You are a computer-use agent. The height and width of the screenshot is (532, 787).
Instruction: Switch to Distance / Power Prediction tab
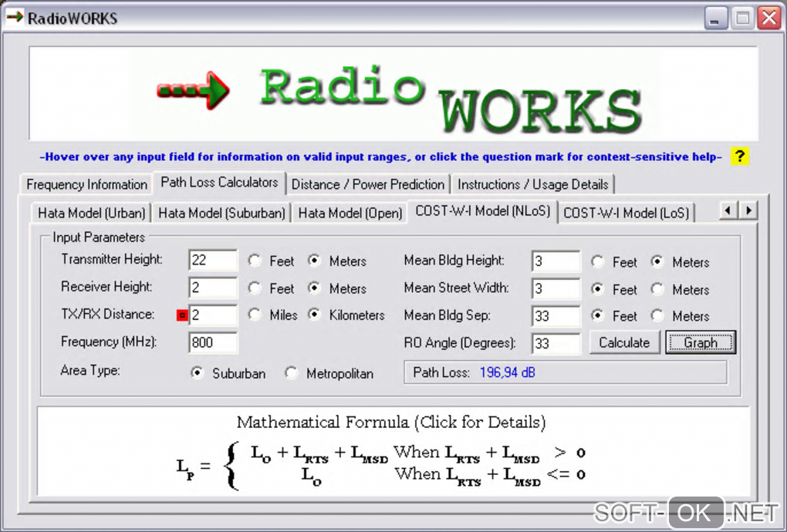(368, 184)
